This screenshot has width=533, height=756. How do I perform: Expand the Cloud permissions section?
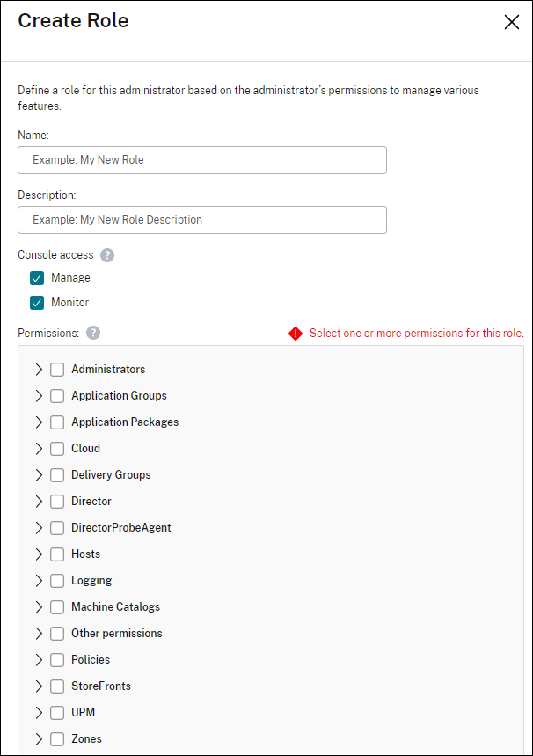[x=39, y=448]
